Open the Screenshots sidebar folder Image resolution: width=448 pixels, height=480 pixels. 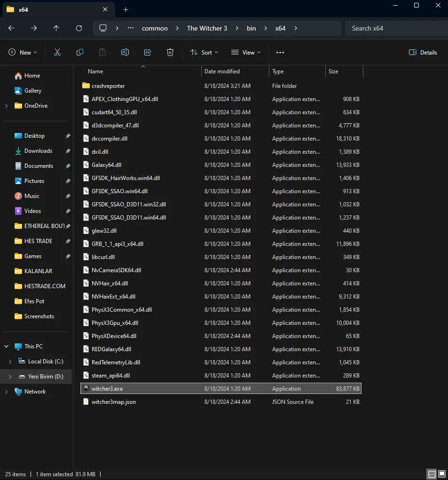click(39, 316)
